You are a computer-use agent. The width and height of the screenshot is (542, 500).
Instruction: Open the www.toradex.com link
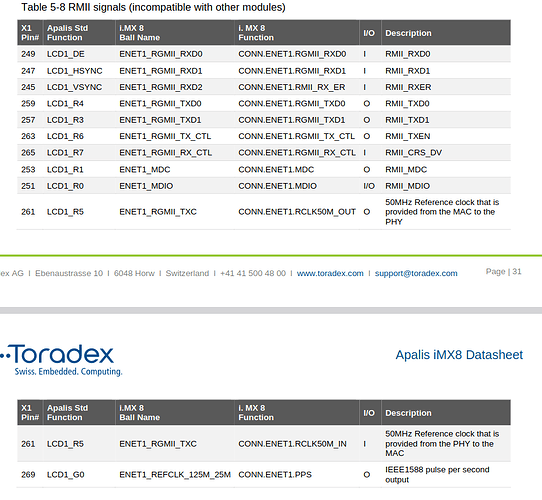coord(330,273)
